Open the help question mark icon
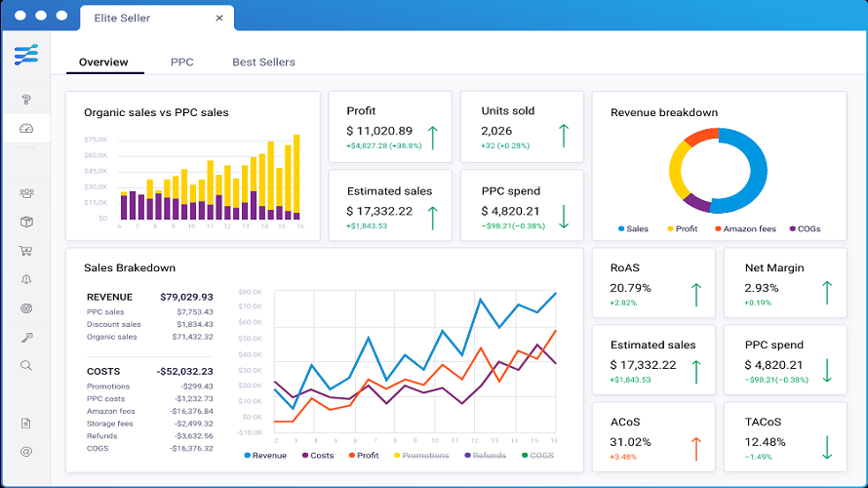Screen dimensions: 868x488 click(26, 100)
